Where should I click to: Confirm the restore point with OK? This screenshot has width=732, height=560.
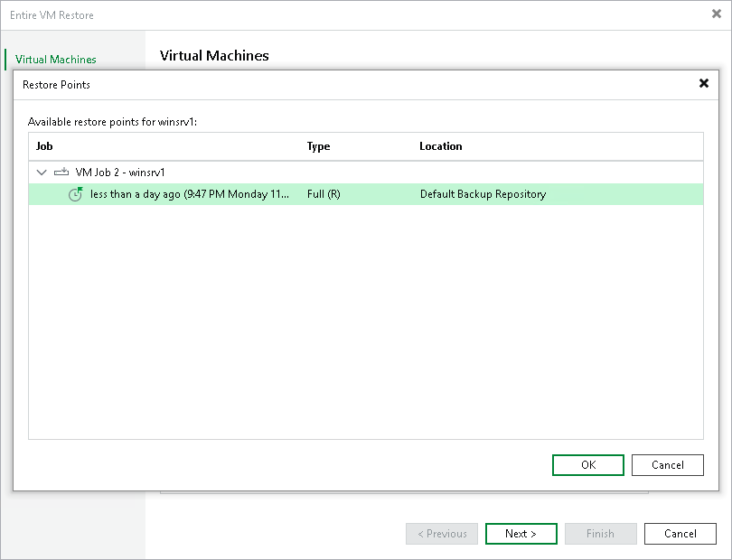[x=587, y=465]
